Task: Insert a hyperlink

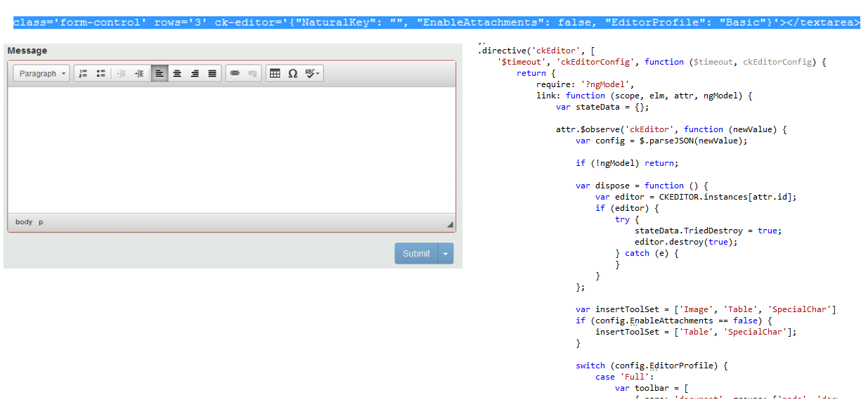Action: 235,73
